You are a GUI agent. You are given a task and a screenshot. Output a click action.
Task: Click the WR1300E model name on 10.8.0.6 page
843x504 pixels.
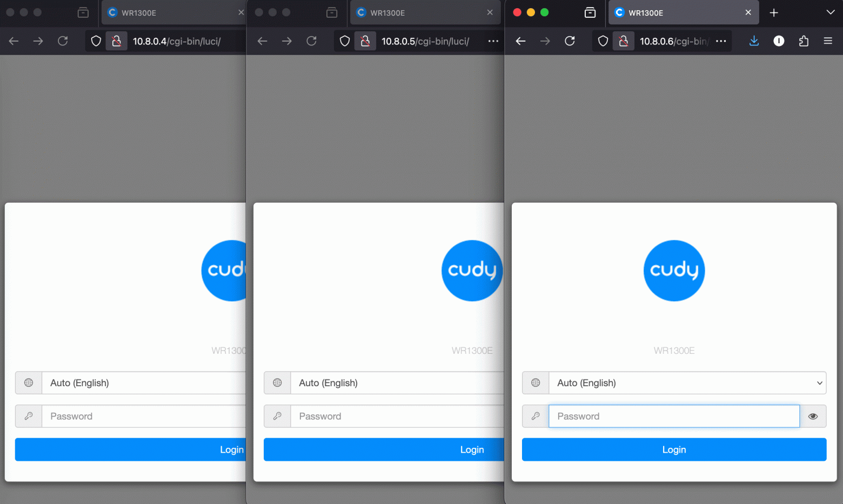674,351
